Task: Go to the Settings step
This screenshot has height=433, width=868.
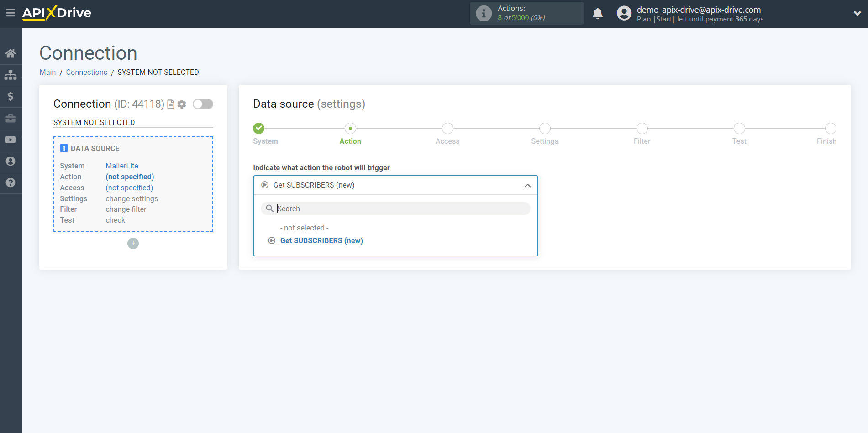Action: click(545, 141)
